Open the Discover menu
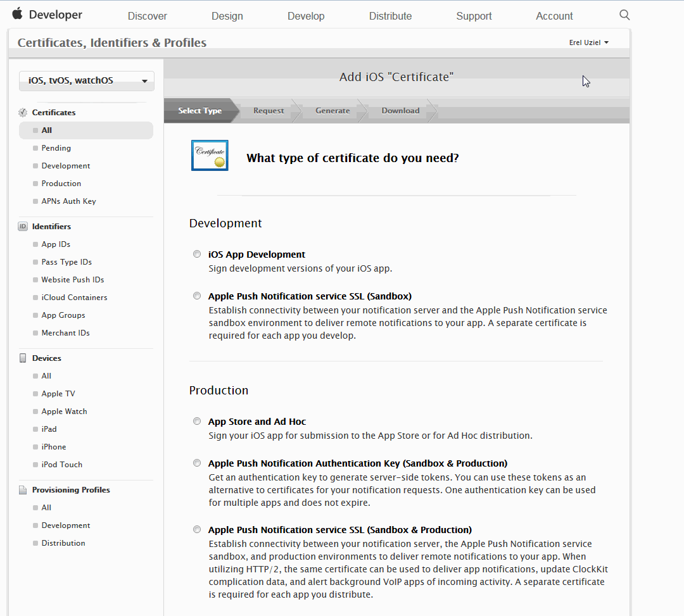Viewport: 684px width, 616px height. pos(148,16)
